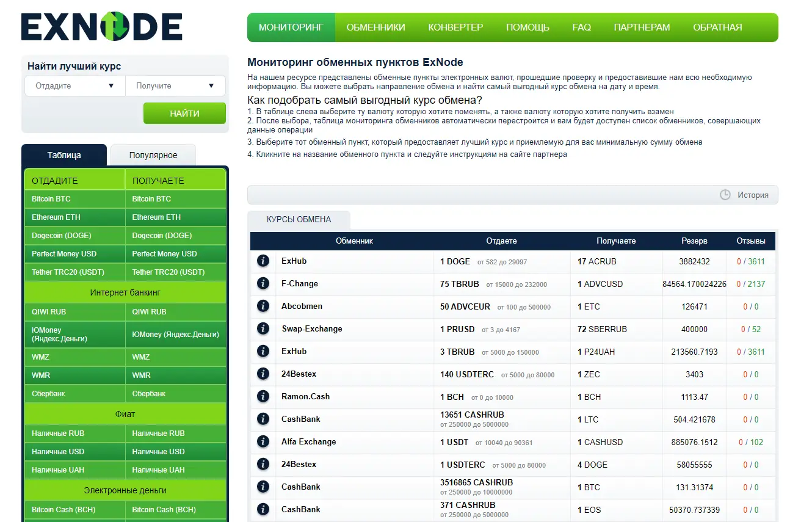The width and height of the screenshot is (812, 522).
Task: Open the ОБМЕННИКИ menu item
Action: [x=376, y=27]
